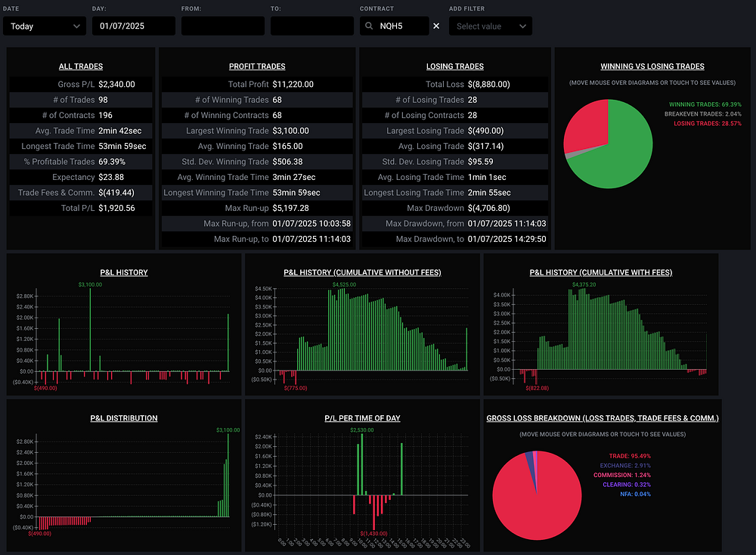Click Trade: 95.49% legend entry
This screenshot has height=555, width=756.
coord(630,456)
